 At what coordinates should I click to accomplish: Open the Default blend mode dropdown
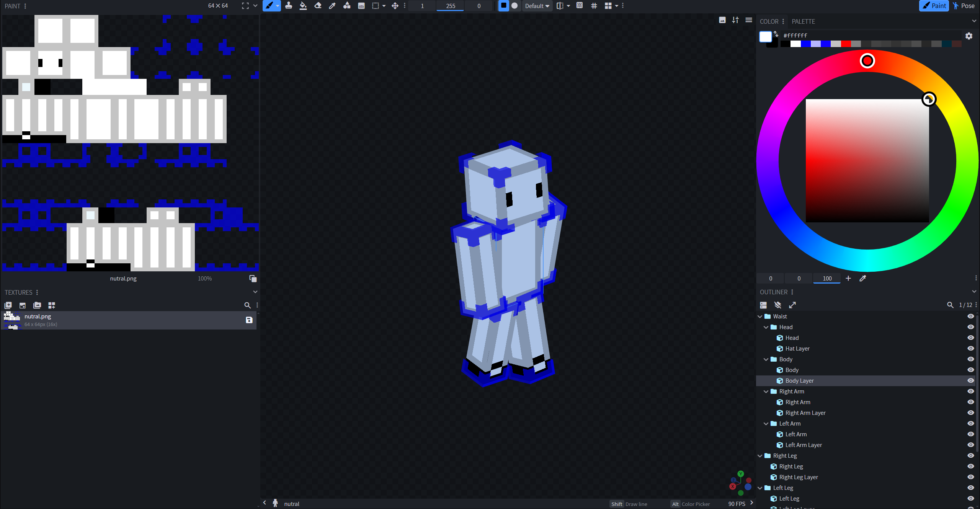[537, 6]
